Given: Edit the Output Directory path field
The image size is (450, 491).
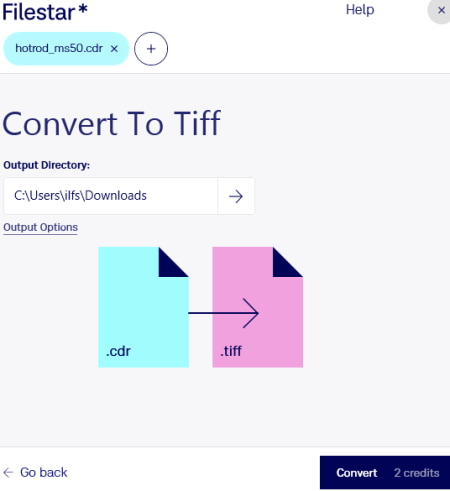Looking at the screenshot, I should [x=111, y=196].
